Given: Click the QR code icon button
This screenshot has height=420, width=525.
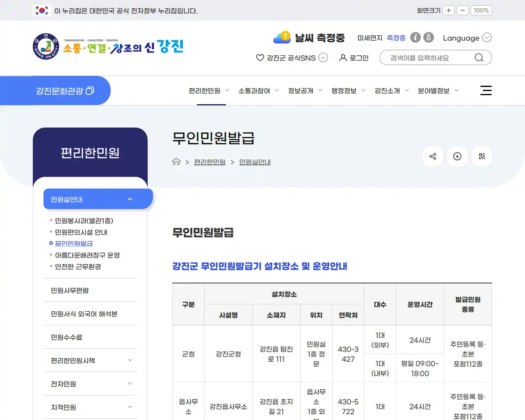Looking at the screenshot, I should [x=482, y=156].
